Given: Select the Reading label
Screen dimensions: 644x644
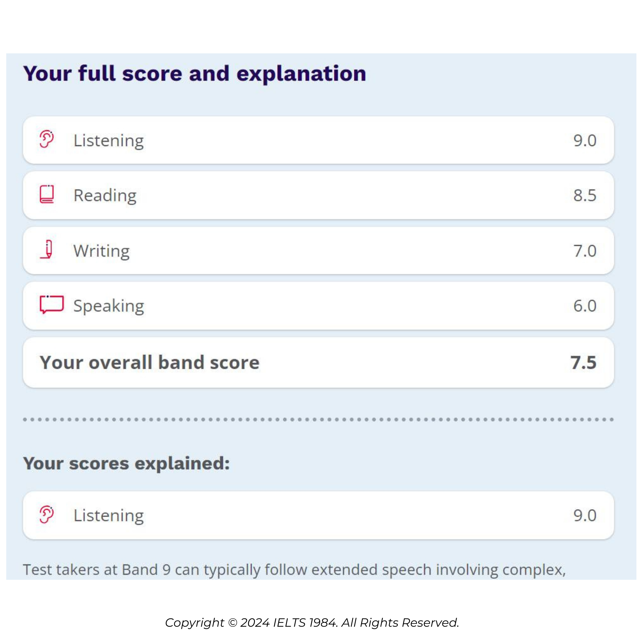Looking at the screenshot, I should [105, 195].
